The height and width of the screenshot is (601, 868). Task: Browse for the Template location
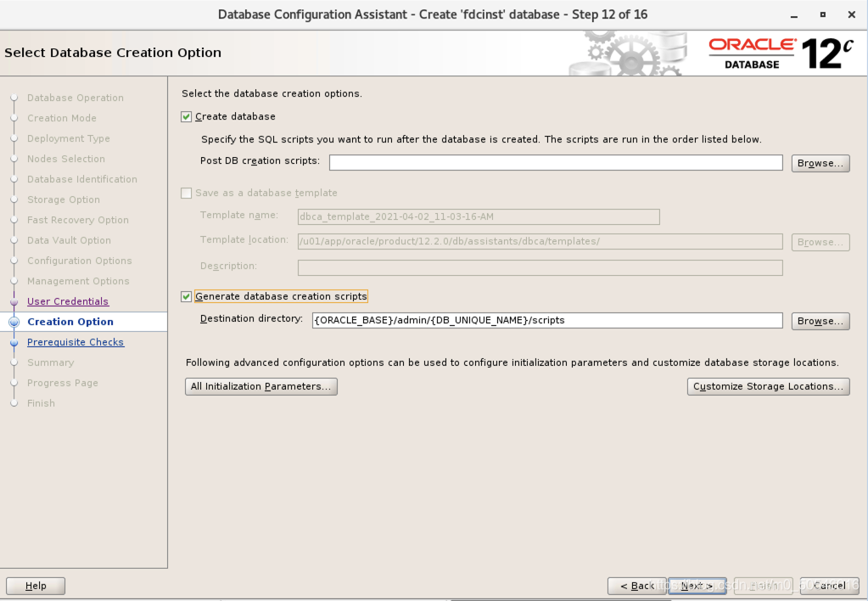pos(820,242)
